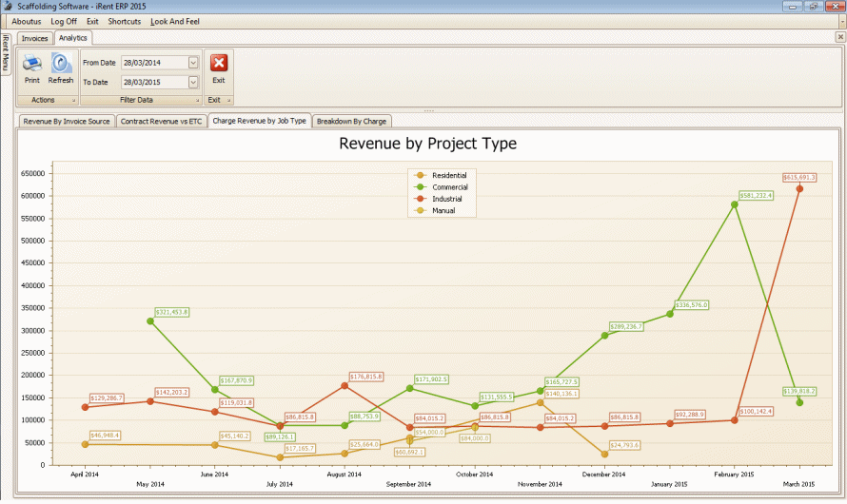
Task: Click the Refresh icon
Action: point(61,63)
